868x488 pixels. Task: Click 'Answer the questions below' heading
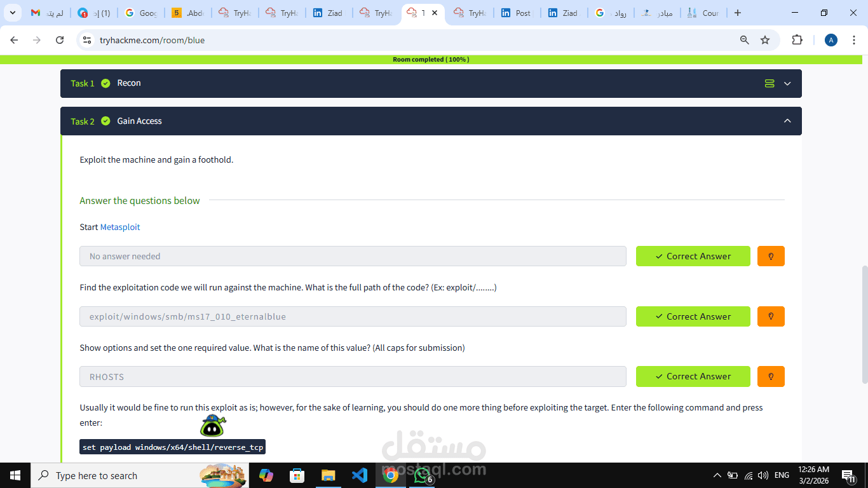pyautogui.click(x=140, y=201)
